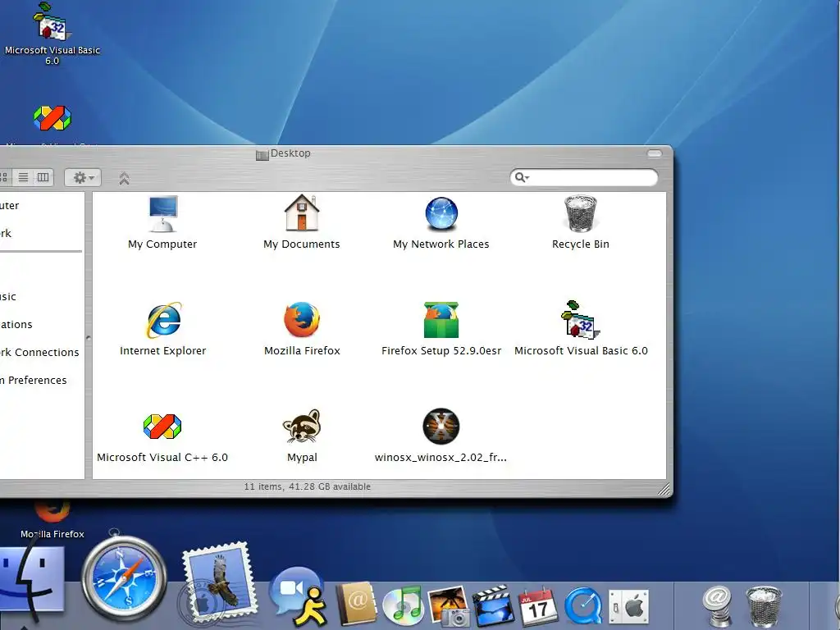The image size is (840, 630).
Task: Click the double-chevron up arrow in toolbar
Action: [x=125, y=178]
